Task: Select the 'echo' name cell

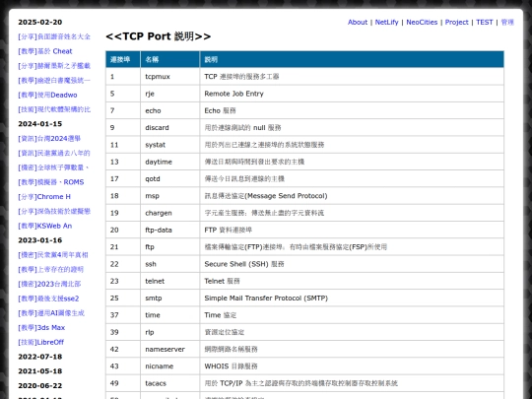Action: (x=170, y=110)
